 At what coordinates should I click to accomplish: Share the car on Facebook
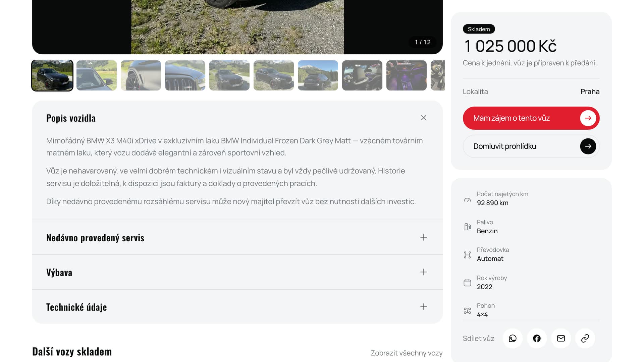click(537, 339)
